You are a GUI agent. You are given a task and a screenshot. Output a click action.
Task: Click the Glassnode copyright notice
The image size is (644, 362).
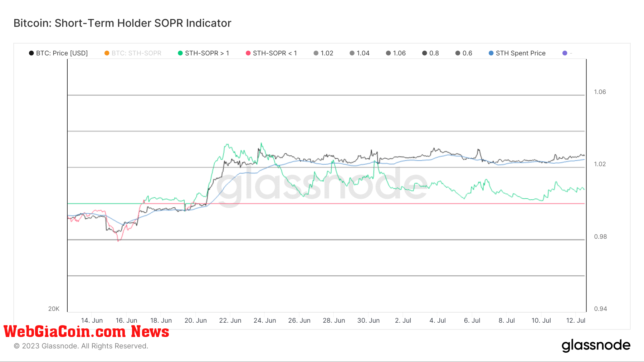coord(81,346)
